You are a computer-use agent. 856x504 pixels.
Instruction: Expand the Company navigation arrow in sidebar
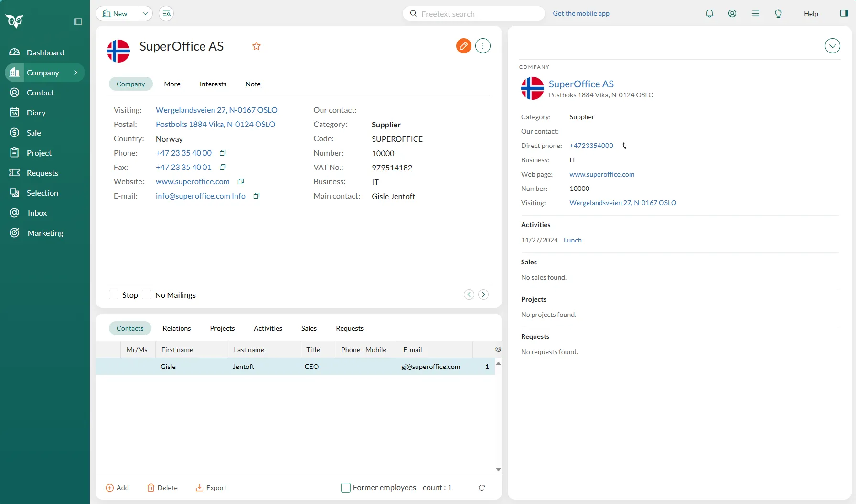[x=75, y=73]
